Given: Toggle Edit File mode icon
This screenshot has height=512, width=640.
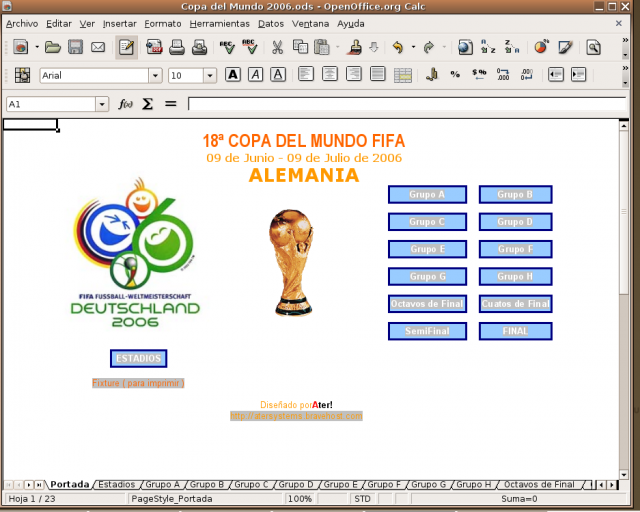Looking at the screenshot, I should tap(126, 47).
